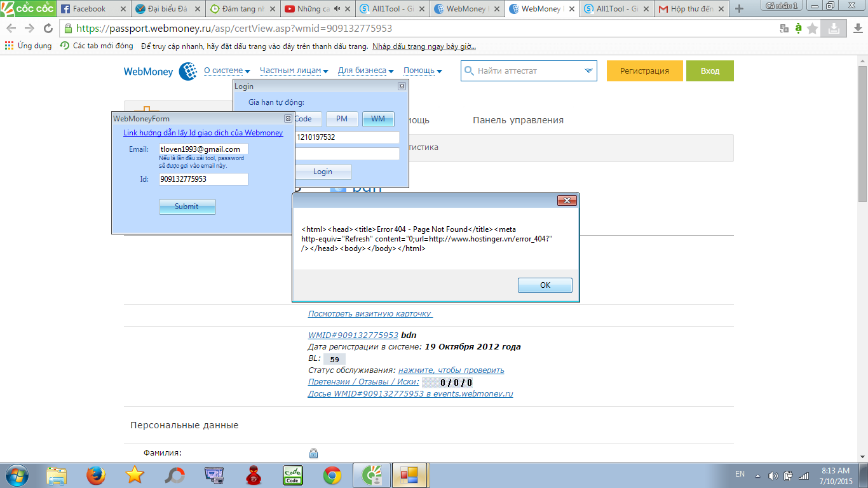This screenshot has height=488, width=868.
Task: Switch to the Facebook tab
Action: click(x=93, y=9)
